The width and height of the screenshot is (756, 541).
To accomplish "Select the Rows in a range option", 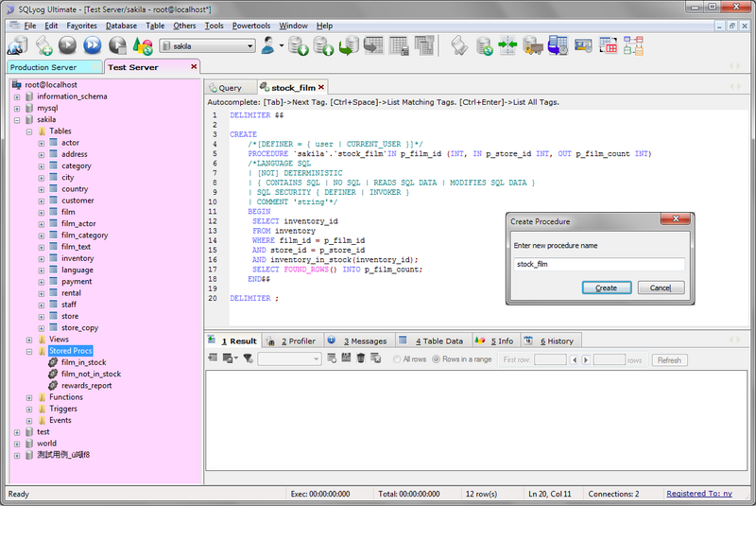I will 436,359.
